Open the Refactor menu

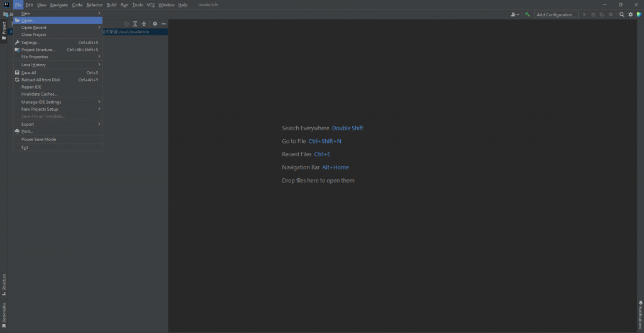tap(94, 5)
